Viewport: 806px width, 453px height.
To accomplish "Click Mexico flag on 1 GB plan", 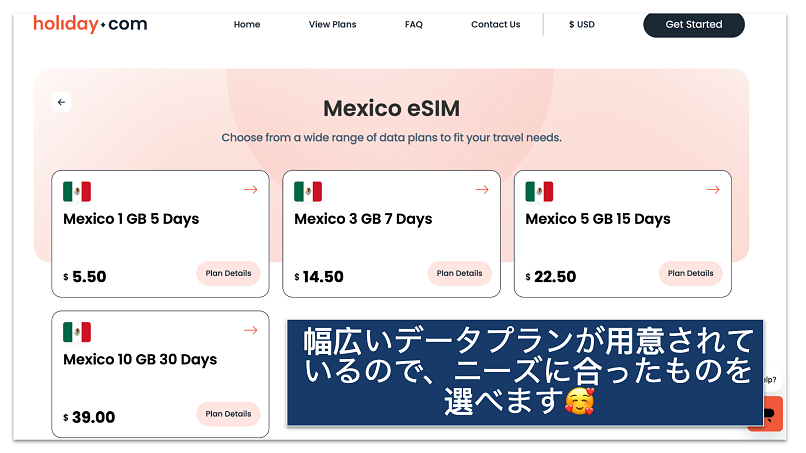I will tap(77, 191).
